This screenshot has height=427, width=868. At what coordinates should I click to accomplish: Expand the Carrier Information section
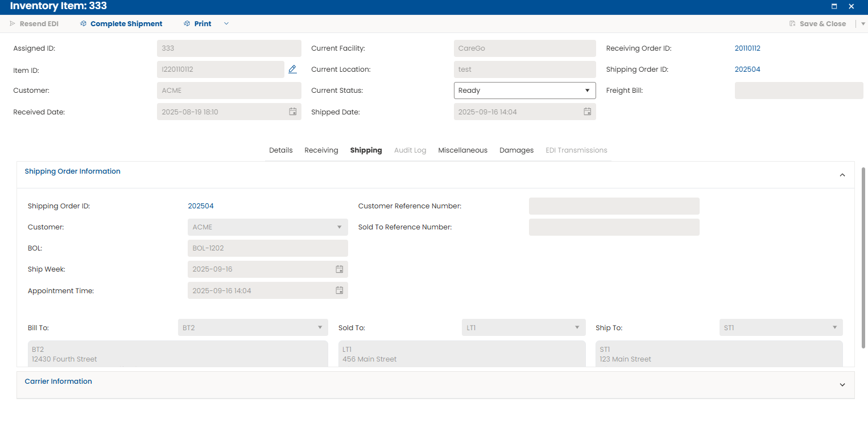click(x=842, y=385)
